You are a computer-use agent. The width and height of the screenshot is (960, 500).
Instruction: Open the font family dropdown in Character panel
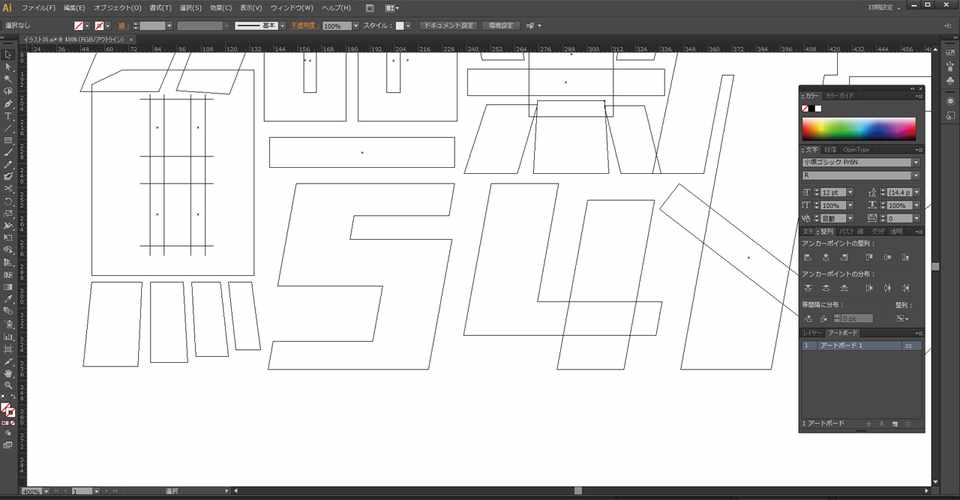(x=916, y=162)
